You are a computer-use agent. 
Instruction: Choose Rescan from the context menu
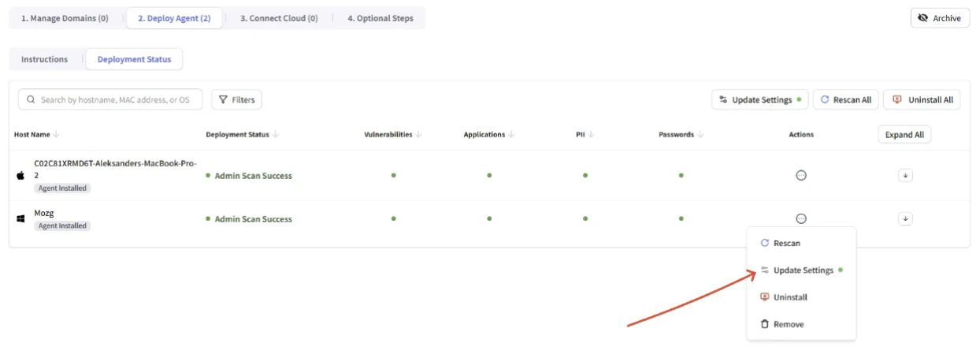click(x=801, y=244)
